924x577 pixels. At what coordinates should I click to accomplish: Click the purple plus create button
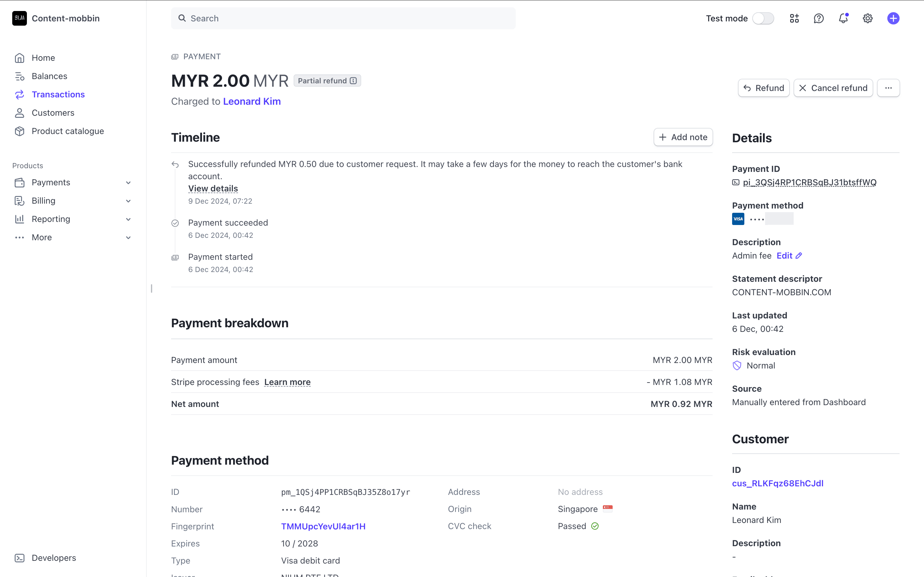893,18
